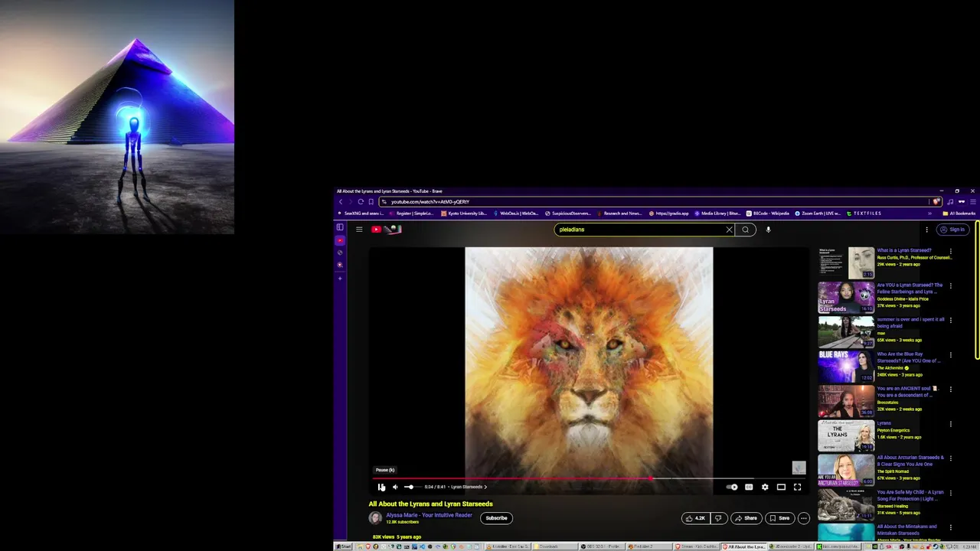Open the Lyran Starseeds chapter list
Viewport: 980px width, 551px height.
point(469,487)
